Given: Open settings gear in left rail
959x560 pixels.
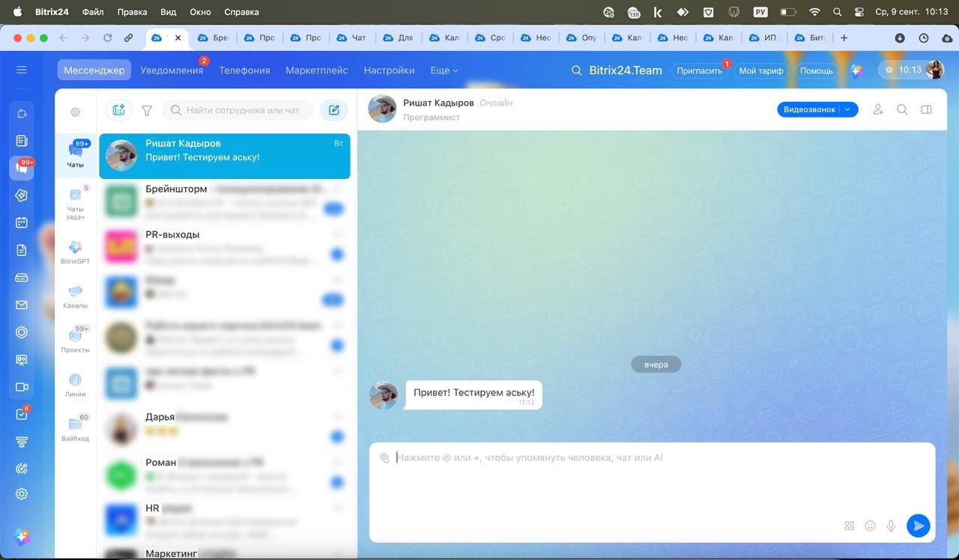Looking at the screenshot, I should [x=22, y=494].
